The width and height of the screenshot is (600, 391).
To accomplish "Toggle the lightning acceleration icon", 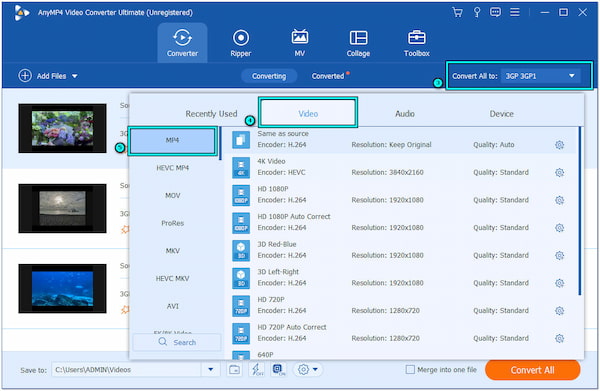I will click(256, 370).
